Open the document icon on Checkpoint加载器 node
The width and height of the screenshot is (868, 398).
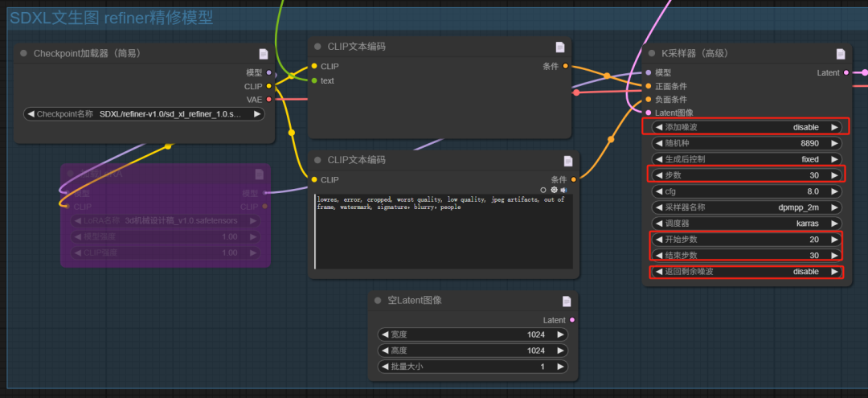pos(264,54)
